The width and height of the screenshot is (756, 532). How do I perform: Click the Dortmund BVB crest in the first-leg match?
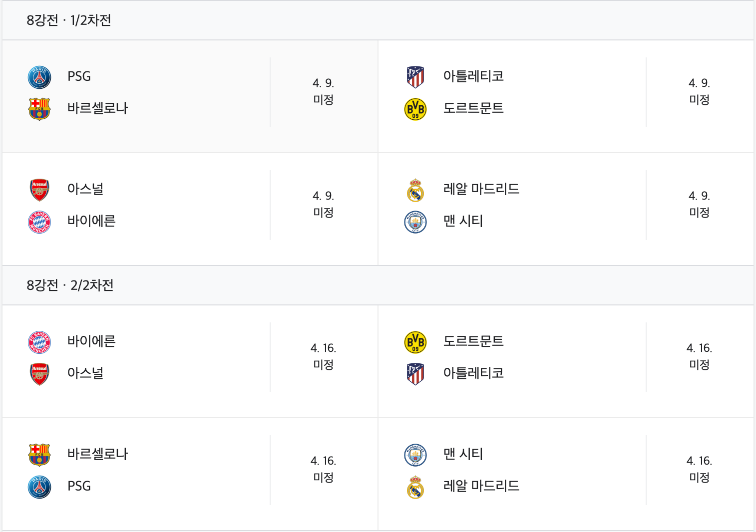pyautogui.click(x=415, y=109)
